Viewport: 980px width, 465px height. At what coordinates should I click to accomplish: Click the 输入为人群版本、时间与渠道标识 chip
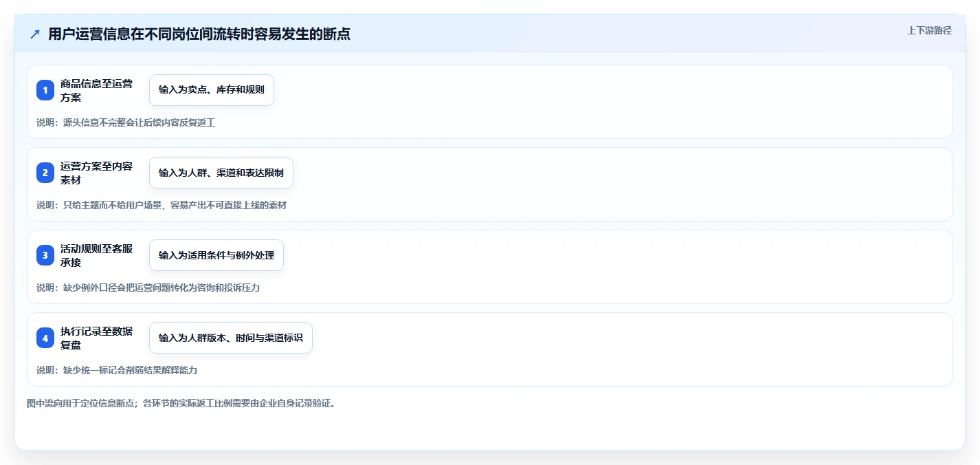point(231,338)
